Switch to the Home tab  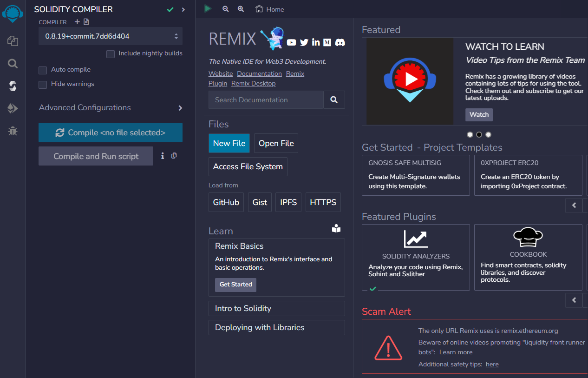pos(270,9)
